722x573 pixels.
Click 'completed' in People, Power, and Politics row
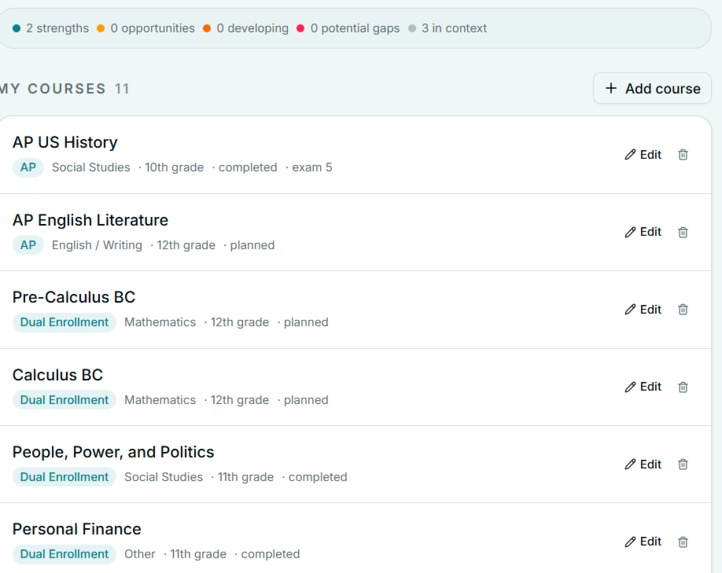click(318, 477)
